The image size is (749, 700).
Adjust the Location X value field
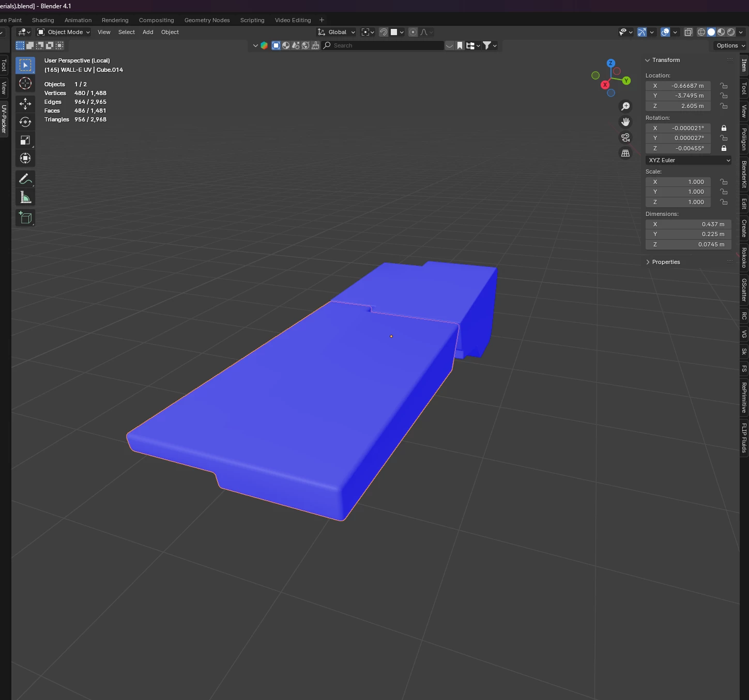click(x=678, y=86)
